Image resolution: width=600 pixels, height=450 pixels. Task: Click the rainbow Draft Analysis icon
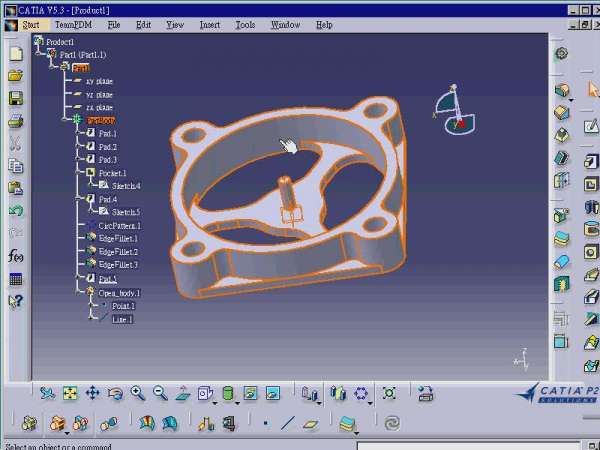point(147,423)
